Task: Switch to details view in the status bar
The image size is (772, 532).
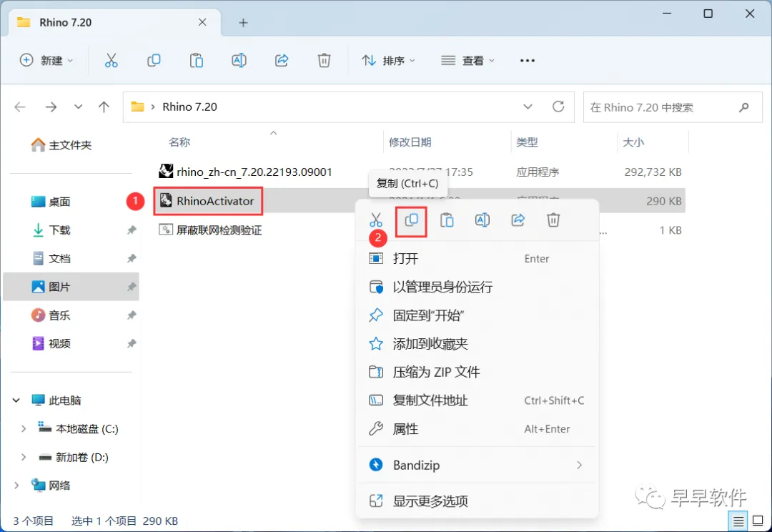Action: (x=738, y=521)
